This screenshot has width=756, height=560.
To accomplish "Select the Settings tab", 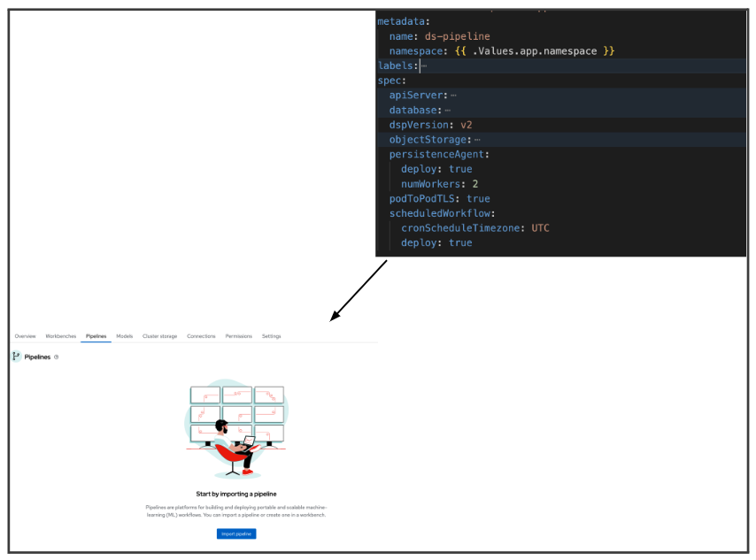I will pyautogui.click(x=271, y=336).
